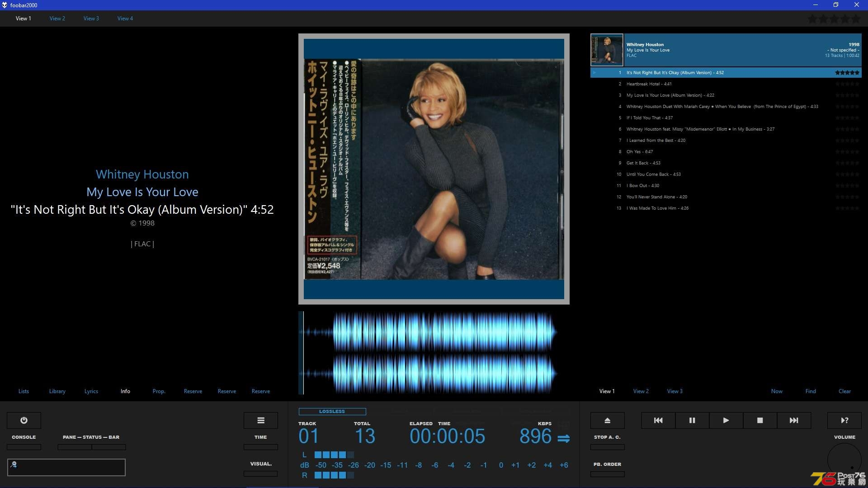Toggle the TIME display mode bar
Image resolution: width=868 pixels, height=488 pixels.
(x=261, y=447)
